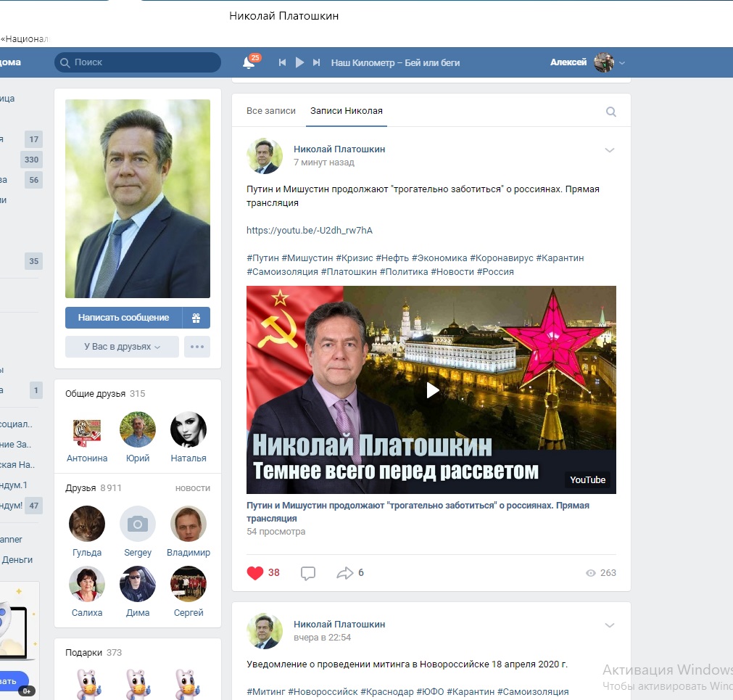Open comments on the first post
The height and width of the screenshot is (700, 733).
point(308,573)
